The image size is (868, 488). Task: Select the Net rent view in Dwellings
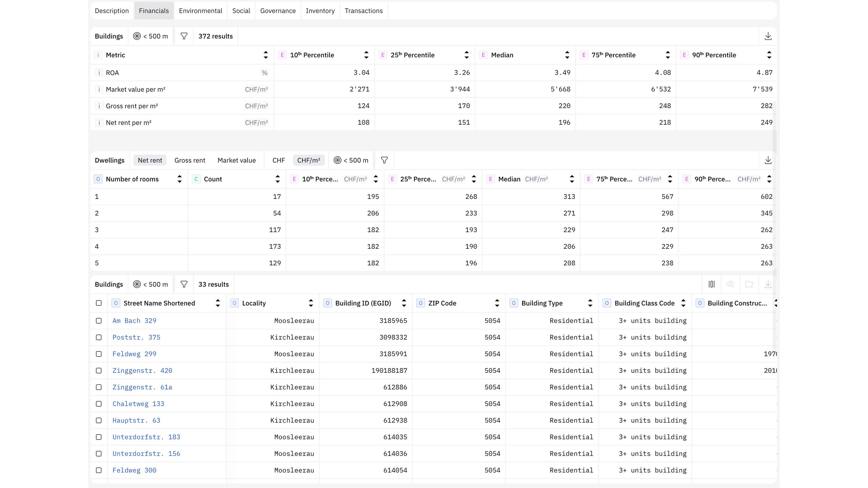150,160
